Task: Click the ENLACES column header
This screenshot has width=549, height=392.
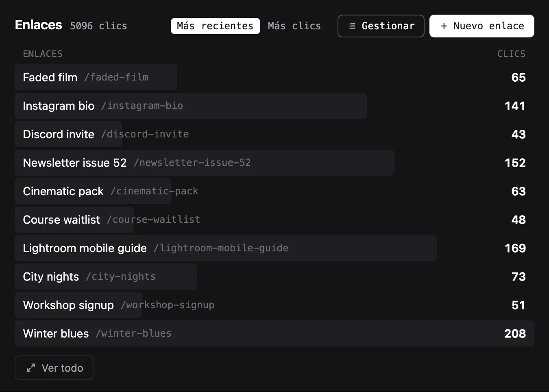Action: pyautogui.click(x=43, y=54)
